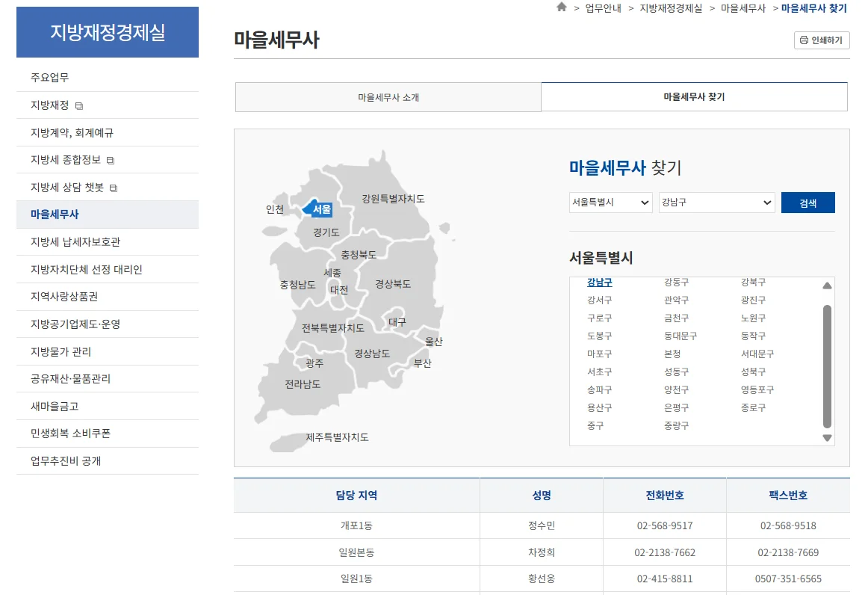Select 서울 region on the map

[321, 209]
